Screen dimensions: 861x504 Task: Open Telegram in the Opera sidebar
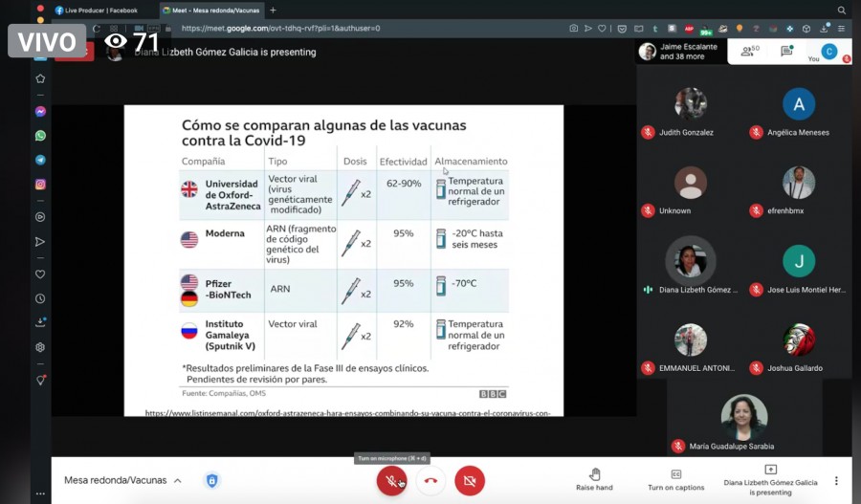(x=40, y=160)
